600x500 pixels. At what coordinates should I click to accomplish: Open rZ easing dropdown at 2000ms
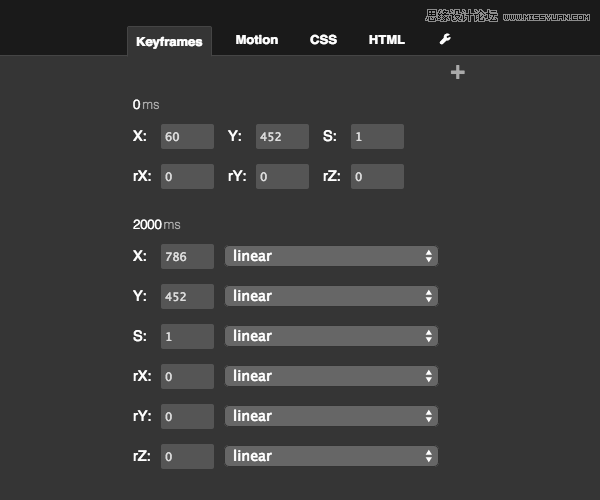(331, 456)
